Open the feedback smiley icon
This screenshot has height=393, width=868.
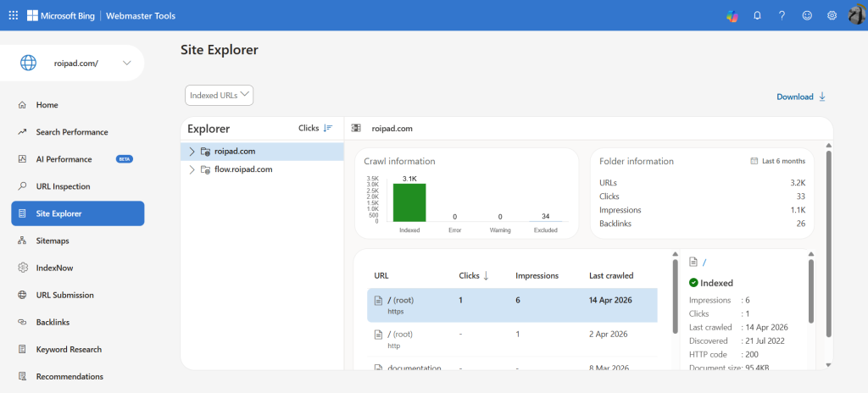[x=807, y=15]
